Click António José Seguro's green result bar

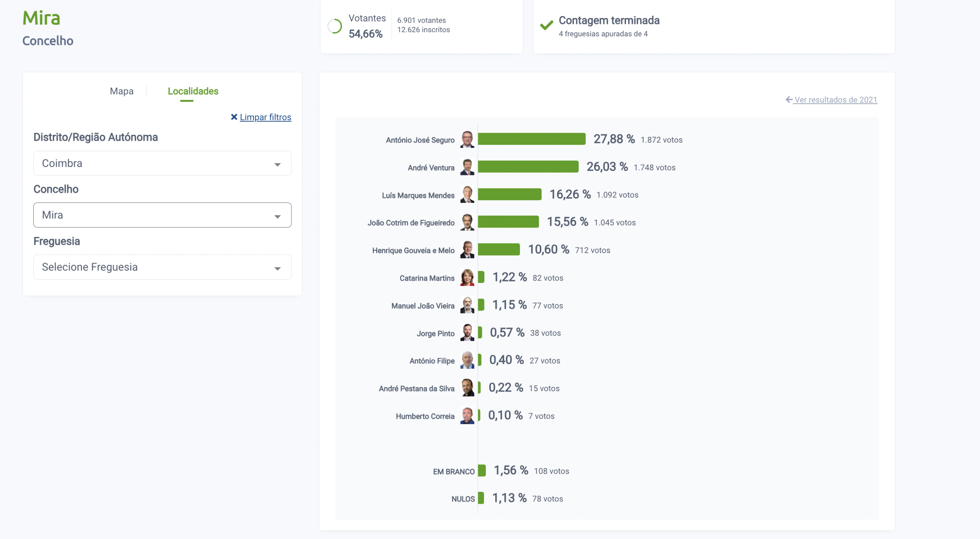(531, 139)
